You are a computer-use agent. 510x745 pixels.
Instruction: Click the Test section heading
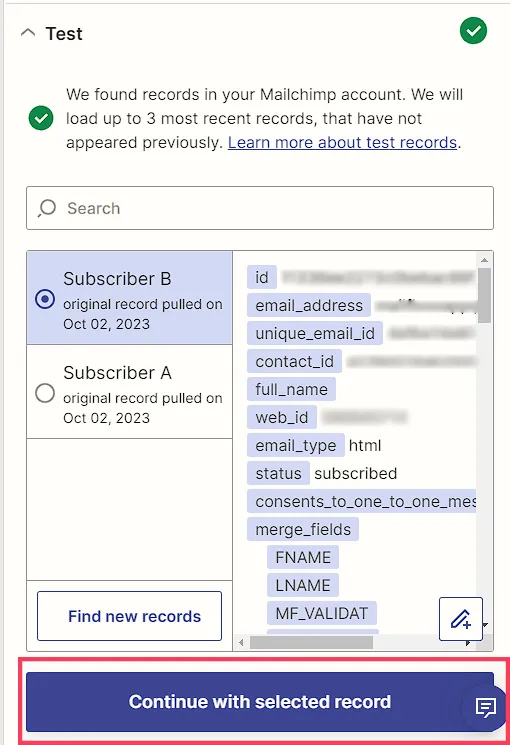coord(64,34)
